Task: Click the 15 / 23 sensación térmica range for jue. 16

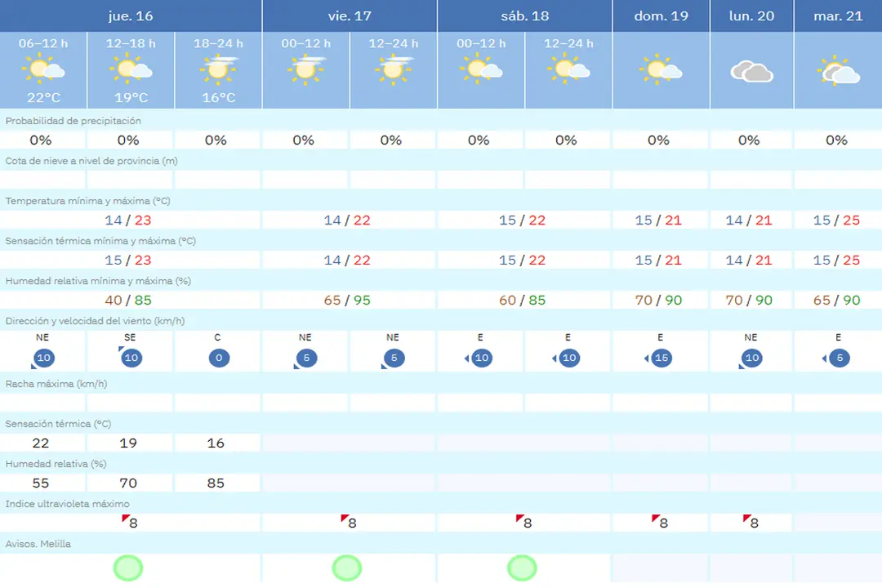Action: pyautogui.click(x=128, y=260)
